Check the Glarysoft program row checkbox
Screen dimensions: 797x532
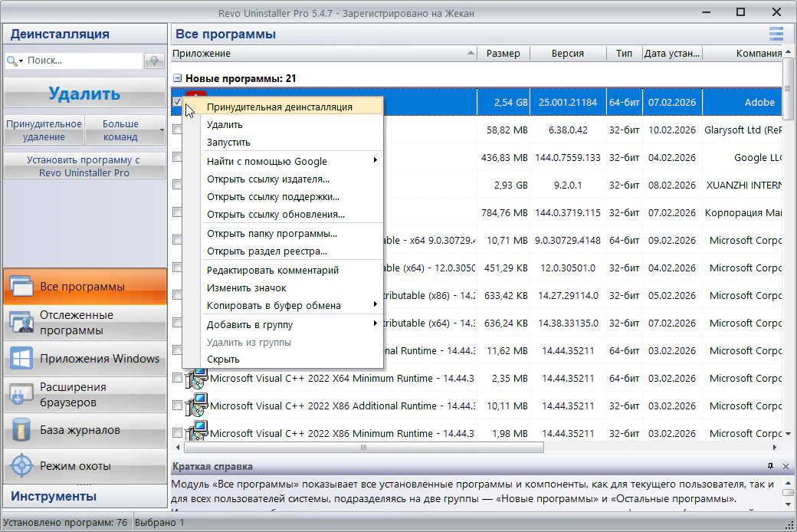[177, 130]
